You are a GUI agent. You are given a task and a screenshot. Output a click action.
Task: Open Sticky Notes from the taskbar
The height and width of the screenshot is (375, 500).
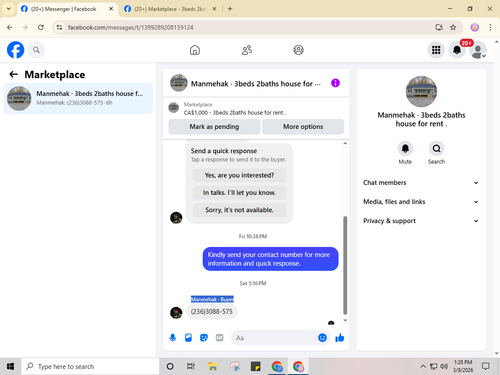[x=256, y=367]
